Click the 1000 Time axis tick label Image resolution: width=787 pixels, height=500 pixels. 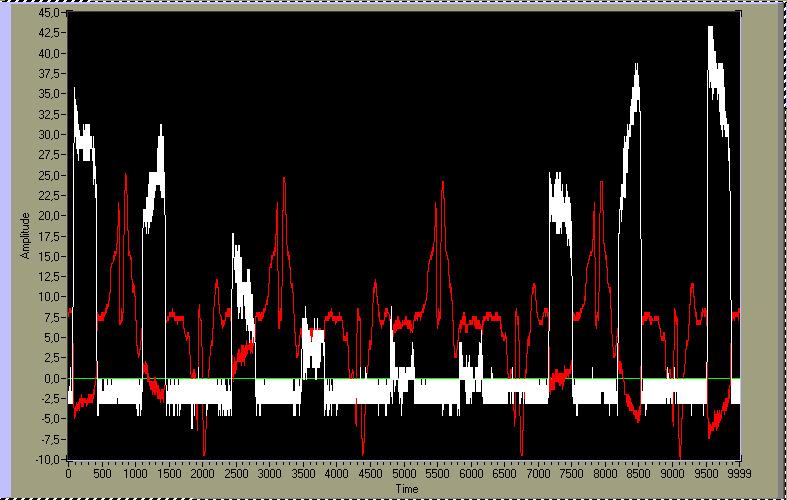point(136,473)
